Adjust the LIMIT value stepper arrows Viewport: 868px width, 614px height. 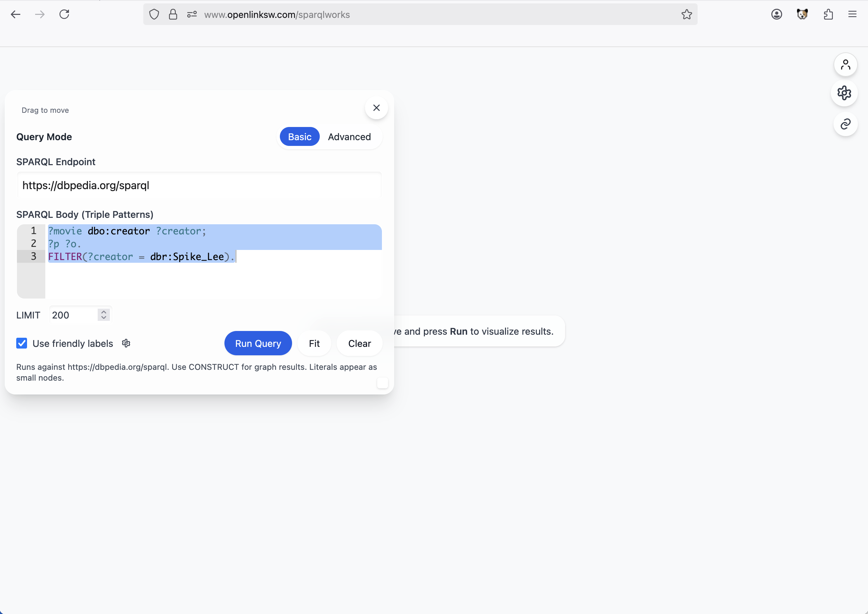tap(104, 315)
